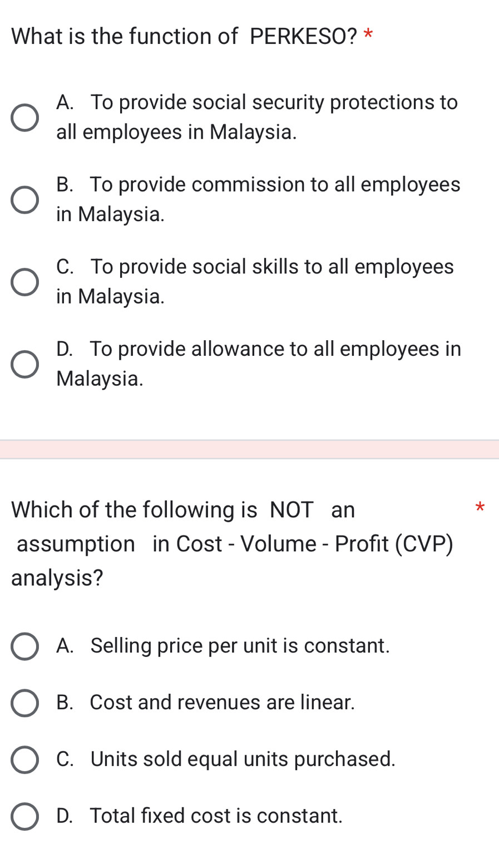Screen dimensions: 499x868
Task: Choose 'Cost and revenues are linear' radio button
Action: (x=25, y=703)
